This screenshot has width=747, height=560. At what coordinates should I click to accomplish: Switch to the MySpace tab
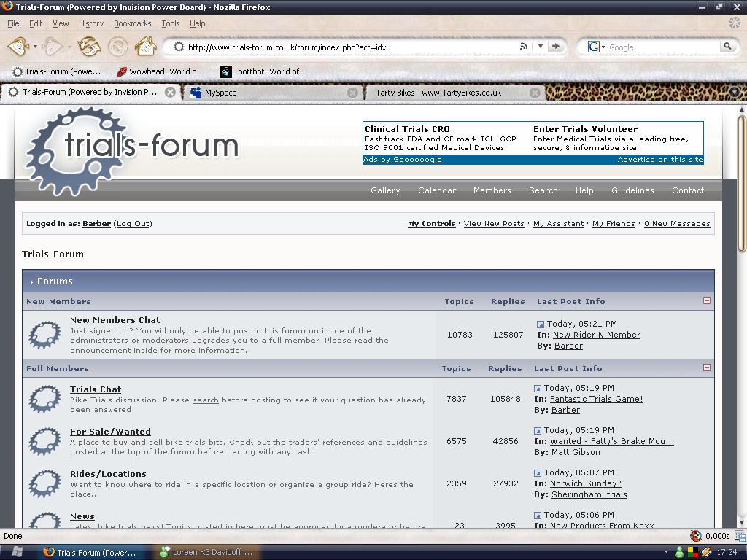click(274, 93)
